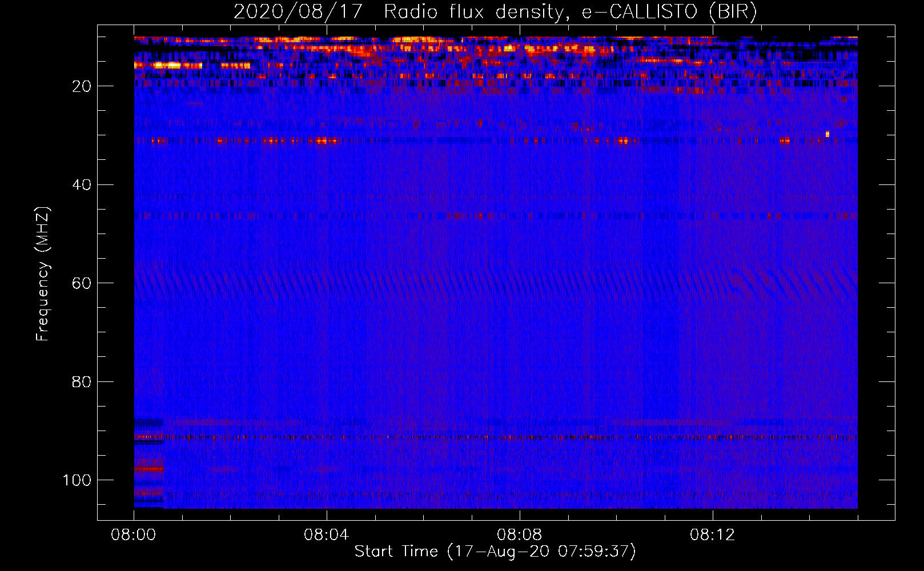Click the "08:12" time tick label
Image resolution: width=924 pixels, height=571 pixels.
tap(713, 535)
